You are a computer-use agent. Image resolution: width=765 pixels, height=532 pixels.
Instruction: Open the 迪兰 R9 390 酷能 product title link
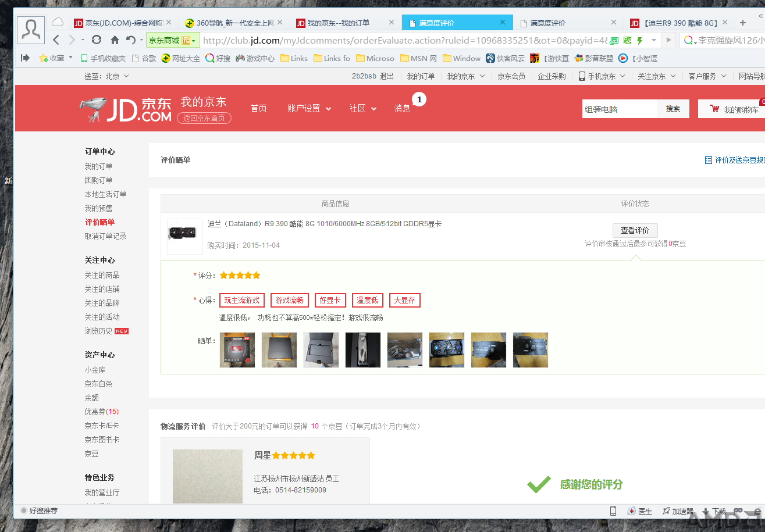tap(325, 224)
